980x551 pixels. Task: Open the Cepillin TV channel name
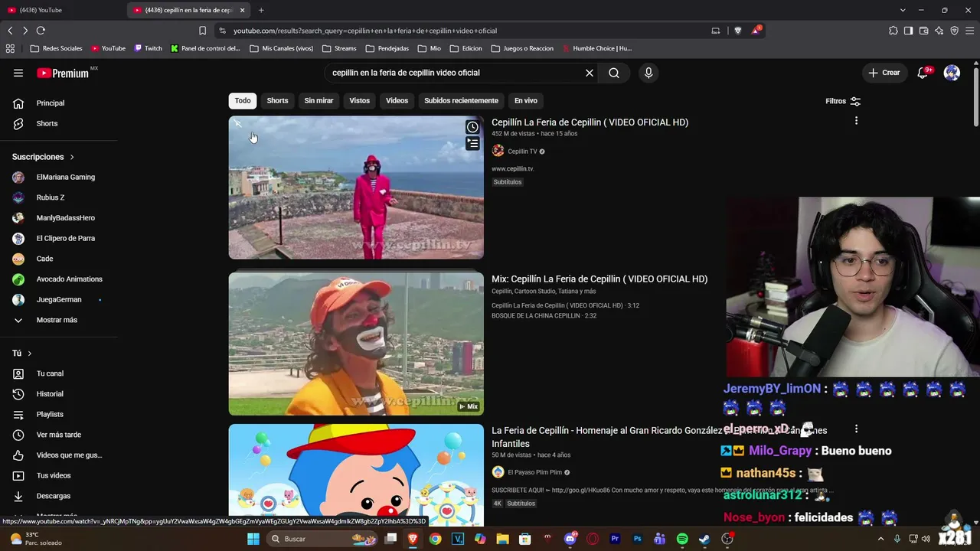pyautogui.click(x=522, y=152)
